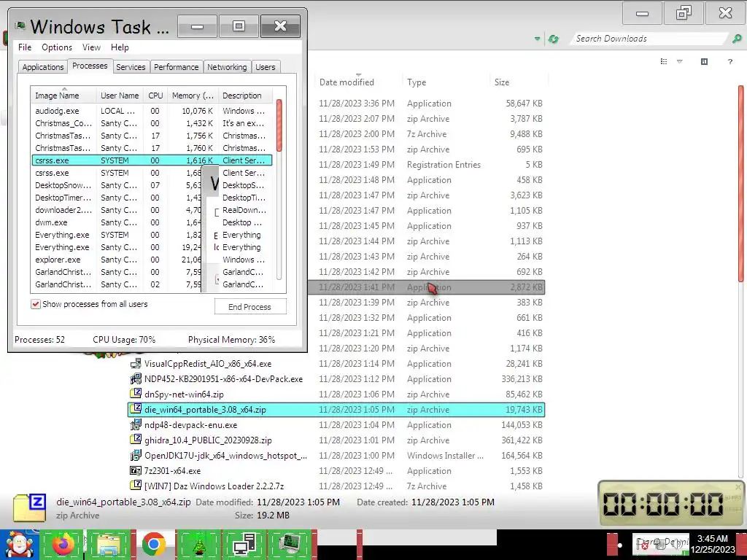The image size is (747, 560).
Task: Sort processes by Description column header
Action: pos(245,96)
